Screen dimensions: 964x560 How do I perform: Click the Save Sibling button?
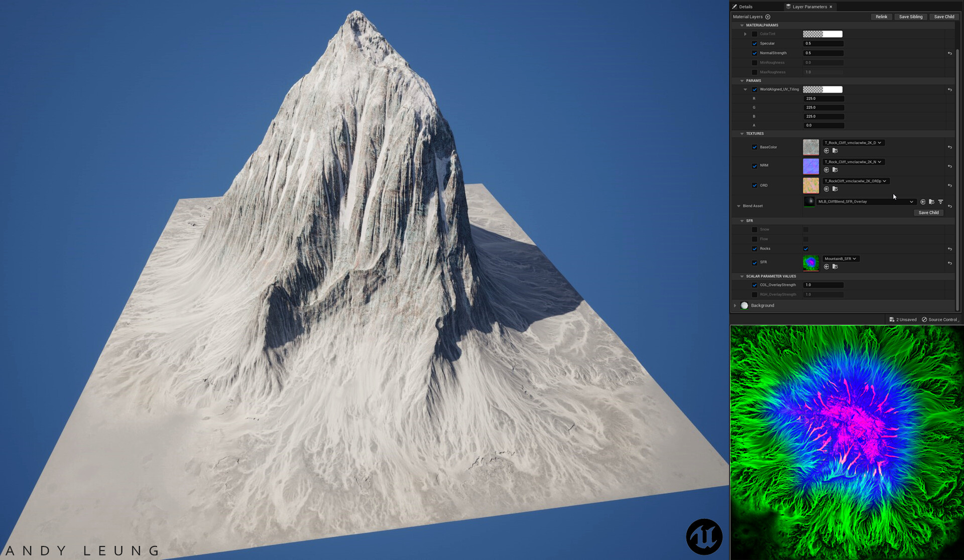(910, 17)
